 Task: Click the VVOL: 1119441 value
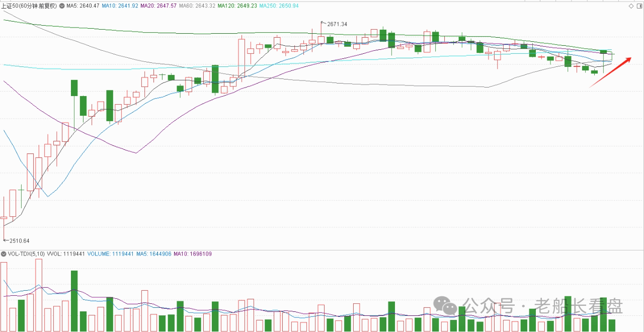tap(65, 254)
